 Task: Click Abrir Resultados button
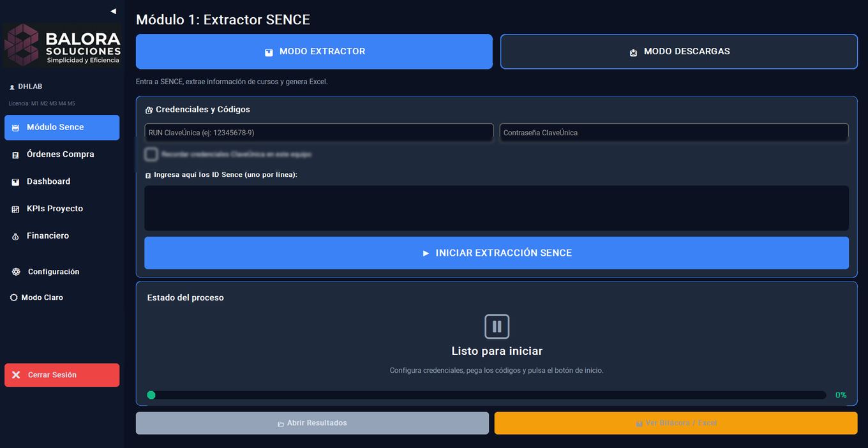point(312,423)
